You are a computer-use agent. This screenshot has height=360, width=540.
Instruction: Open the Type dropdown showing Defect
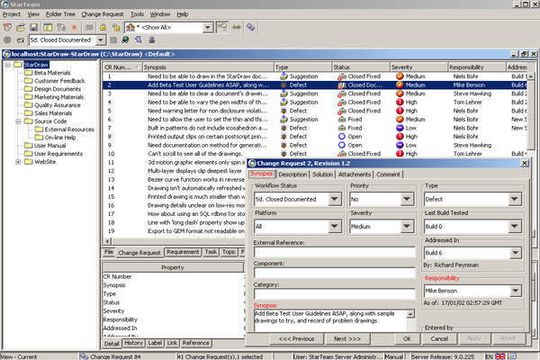pyautogui.click(x=515, y=199)
